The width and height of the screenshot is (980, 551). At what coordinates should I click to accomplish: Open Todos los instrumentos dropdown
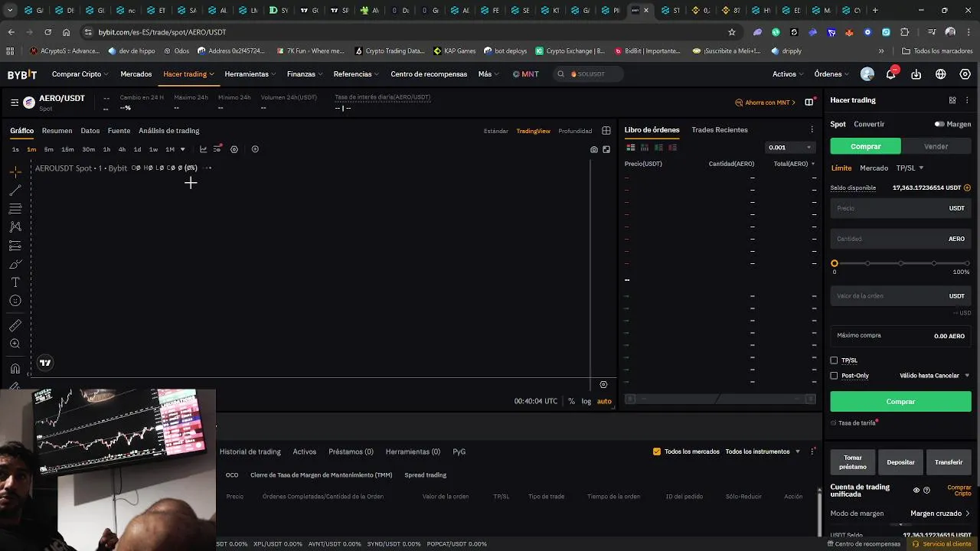click(x=763, y=452)
